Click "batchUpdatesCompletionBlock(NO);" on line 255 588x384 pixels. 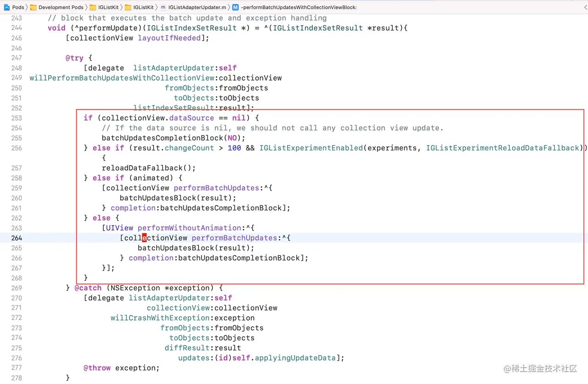174,138
